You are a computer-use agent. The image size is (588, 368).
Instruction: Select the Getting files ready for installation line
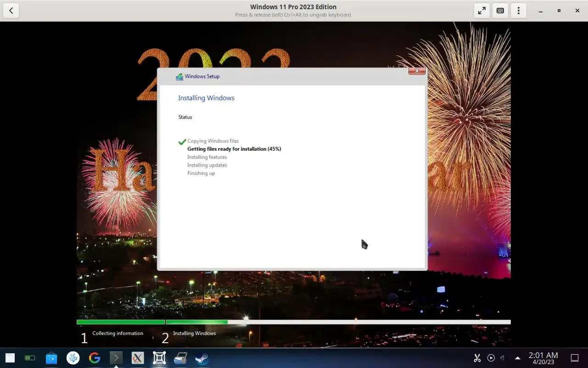(x=234, y=149)
